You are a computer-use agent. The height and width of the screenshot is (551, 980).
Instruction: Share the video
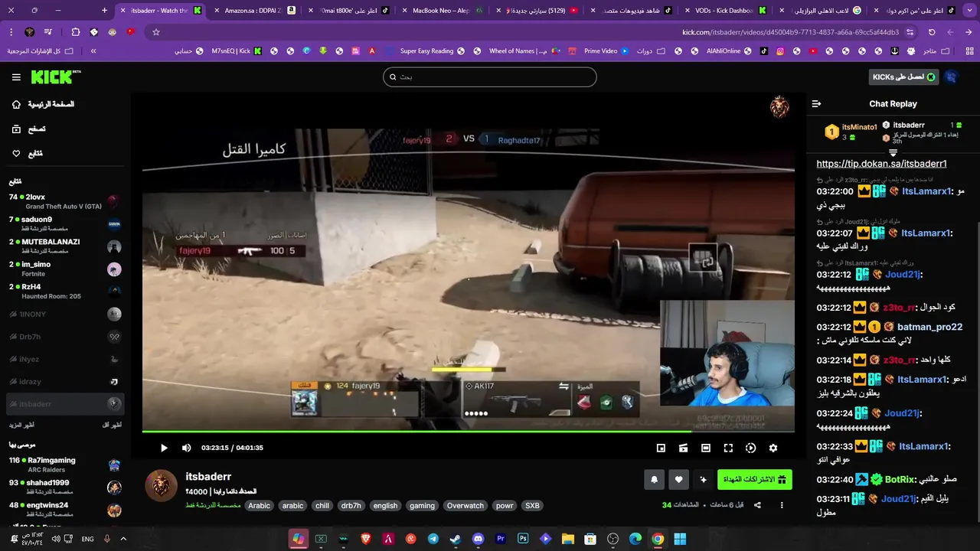point(757,505)
